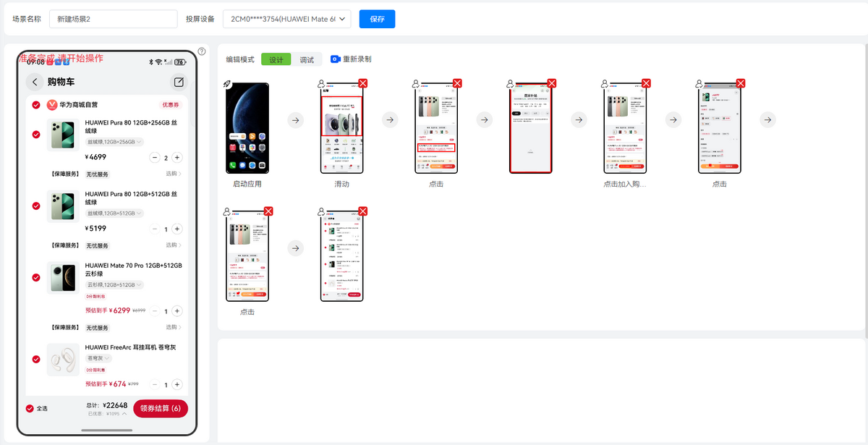Image resolution: width=868 pixels, height=445 pixels.
Task: Click arrow after the 启动应用 step
Action: click(x=295, y=120)
